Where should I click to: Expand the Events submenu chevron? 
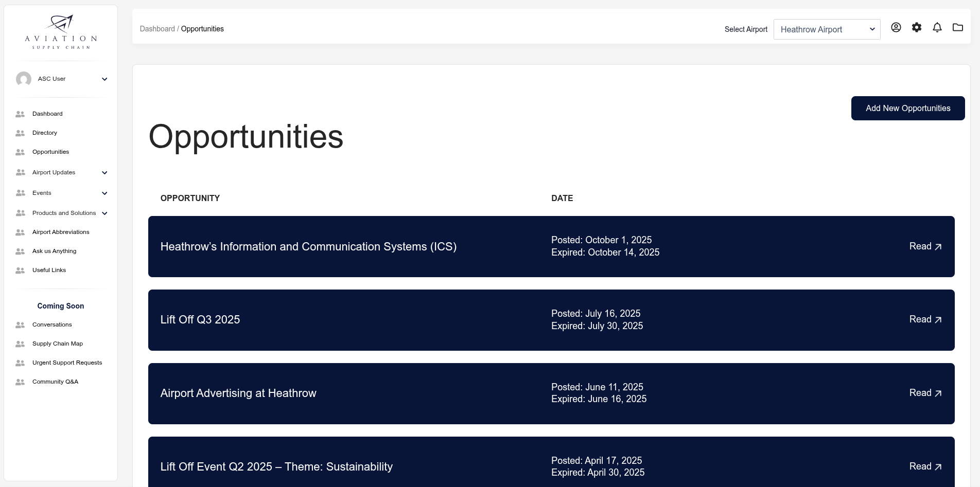(104, 193)
